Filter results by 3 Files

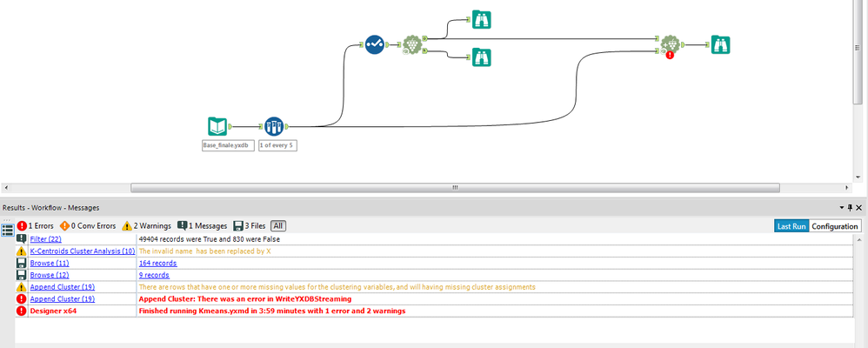click(x=249, y=226)
